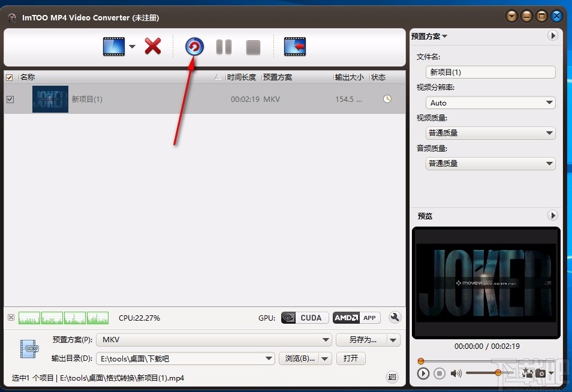Toggle the select-all checkbox in list header

click(10, 77)
